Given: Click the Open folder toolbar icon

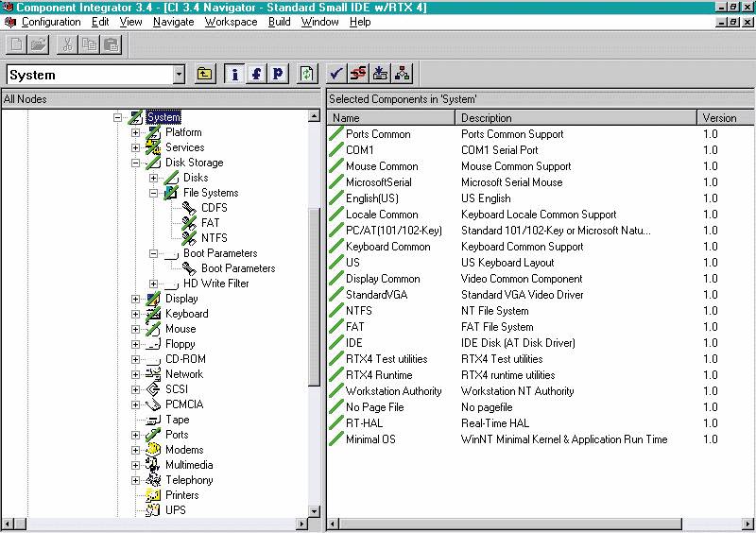Looking at the screenshot, I should pyautogui.click(x=39, y=44).
